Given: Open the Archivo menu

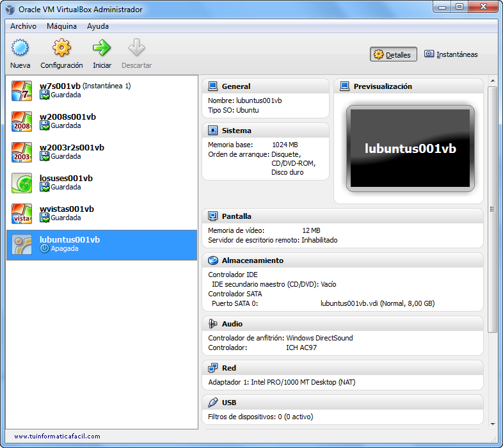Looking at the screenshot, I should point(23,26).
